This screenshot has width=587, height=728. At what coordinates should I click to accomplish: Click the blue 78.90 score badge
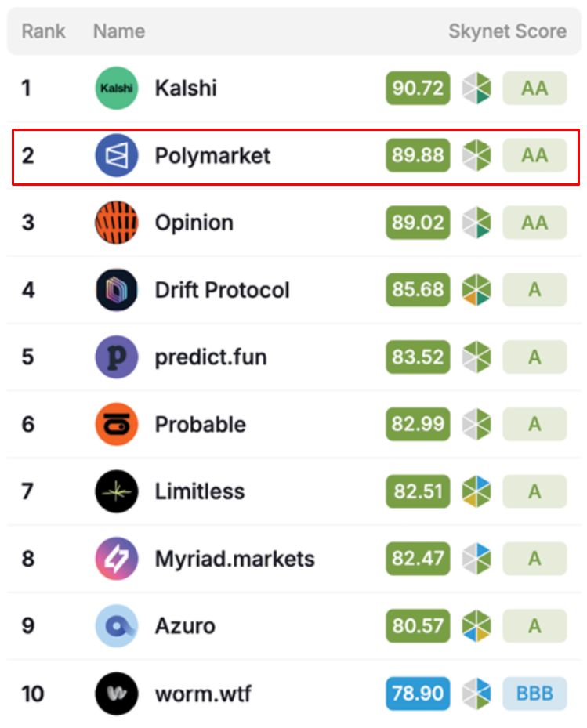tap(419, 694)
